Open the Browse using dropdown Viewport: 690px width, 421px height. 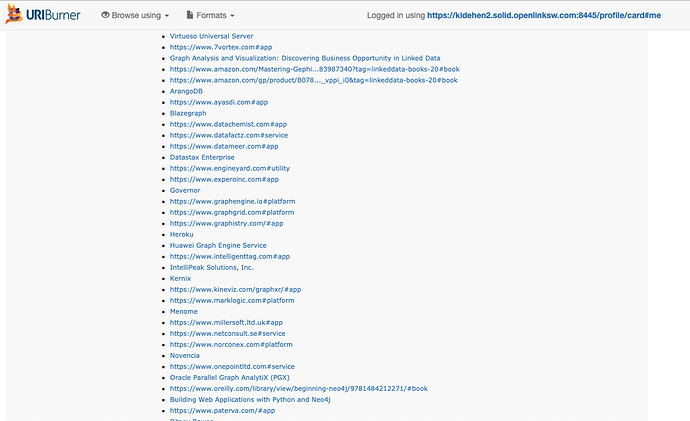pyautogui.click(x=135, y=15)
